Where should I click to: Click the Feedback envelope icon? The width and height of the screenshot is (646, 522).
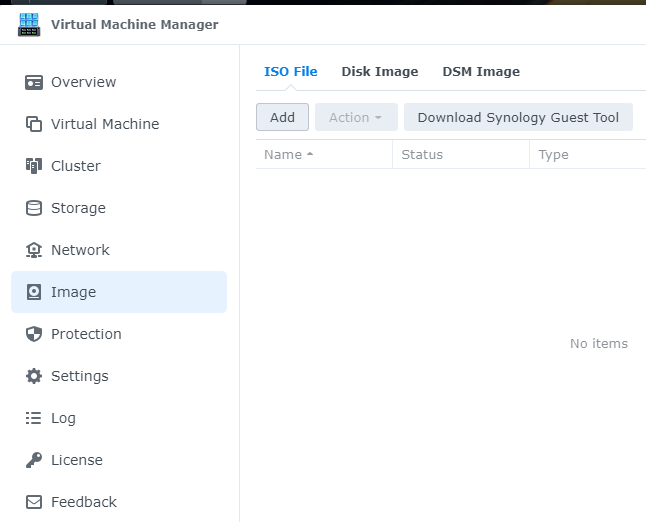tap(34, 502)
